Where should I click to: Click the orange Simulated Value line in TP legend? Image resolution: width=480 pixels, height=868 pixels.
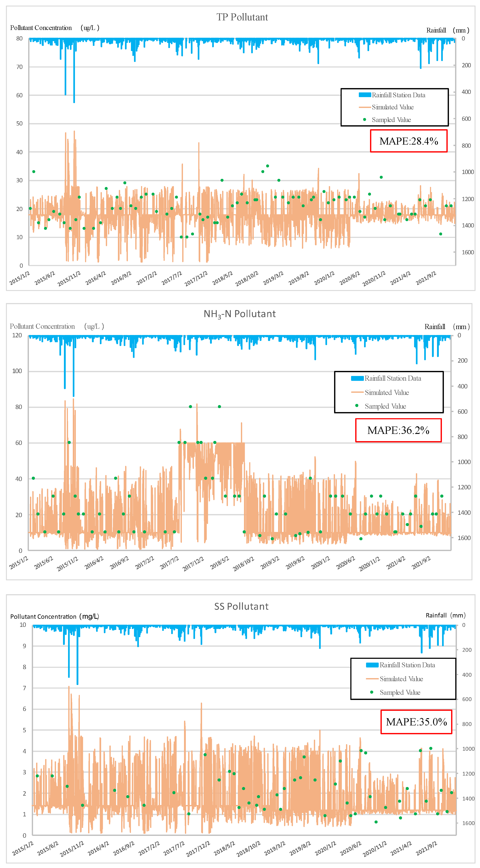pos(365,108)
